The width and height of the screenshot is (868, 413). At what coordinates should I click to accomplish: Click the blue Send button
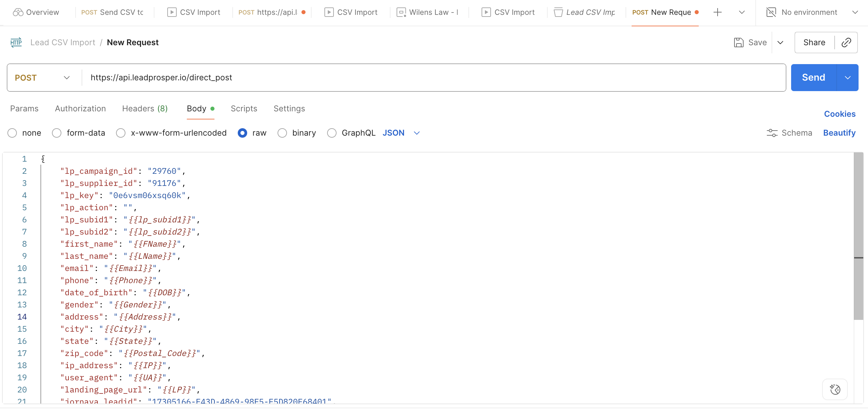[x=813, y=78]
